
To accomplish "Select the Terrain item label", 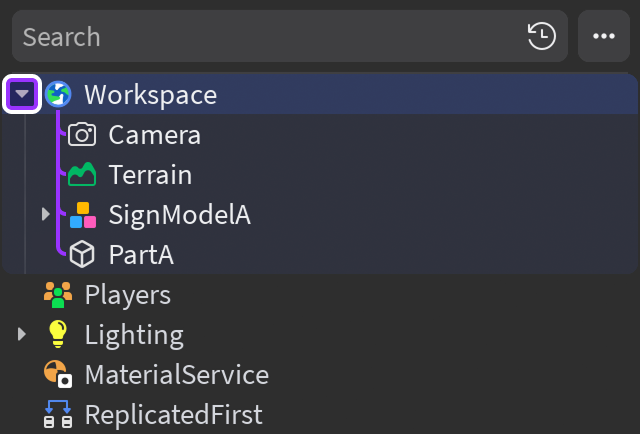I will [150, 175].
